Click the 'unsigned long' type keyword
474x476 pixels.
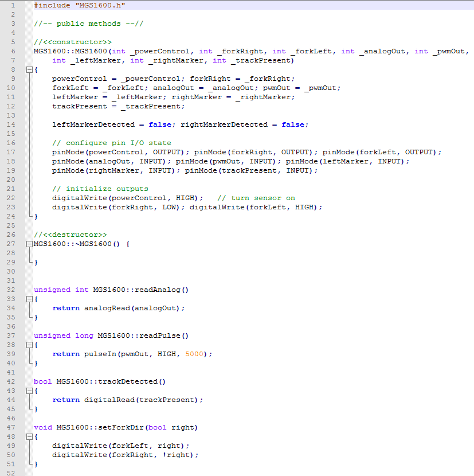click(x=64, y=335)
